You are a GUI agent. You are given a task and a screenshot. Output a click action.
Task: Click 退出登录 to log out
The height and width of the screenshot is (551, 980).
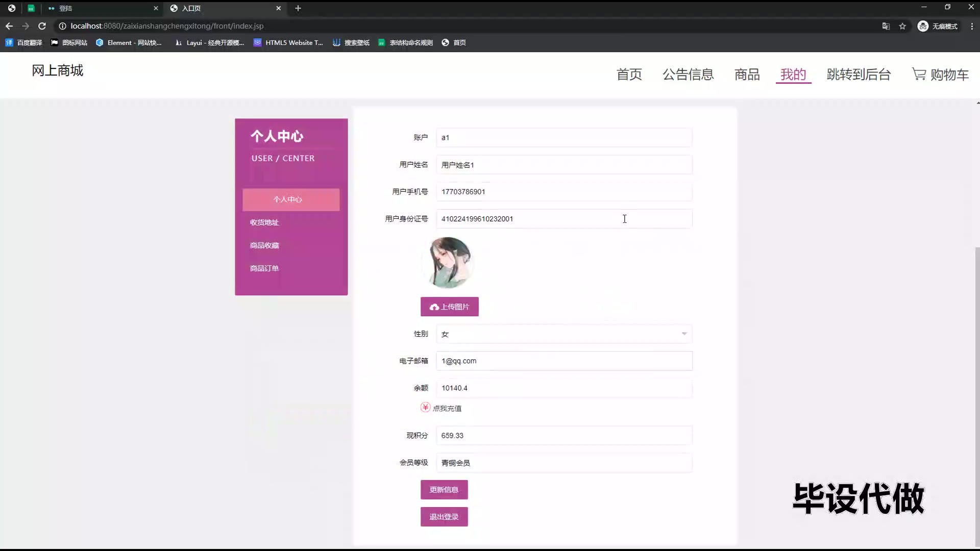click(444, 517)
